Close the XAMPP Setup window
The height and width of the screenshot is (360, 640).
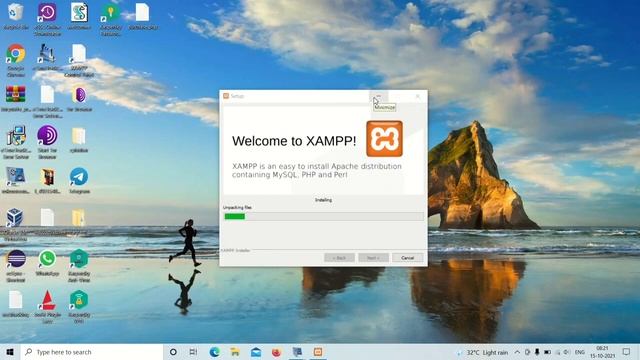tap(418, 96)
